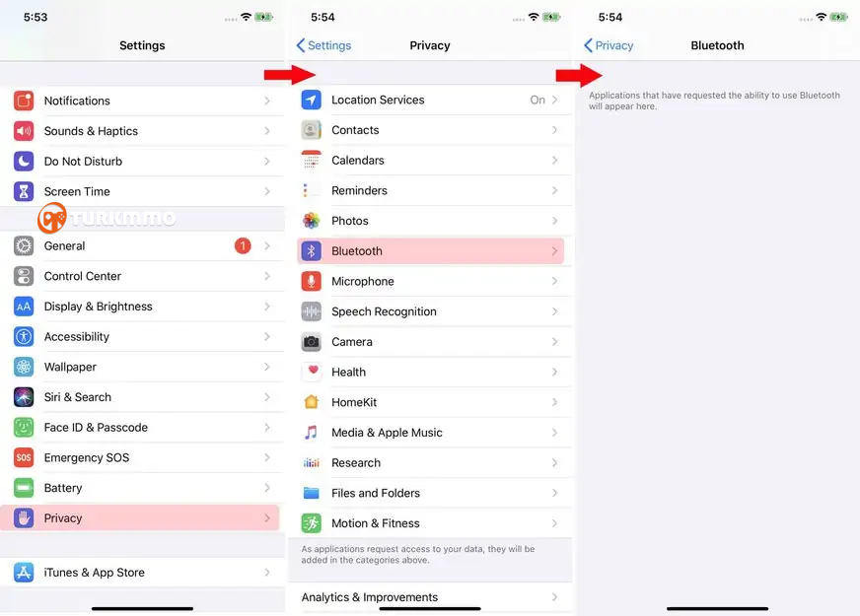Select the Face ID & Passcode icon
Screen dimensions: 860x616
click(x=24, y=428)
